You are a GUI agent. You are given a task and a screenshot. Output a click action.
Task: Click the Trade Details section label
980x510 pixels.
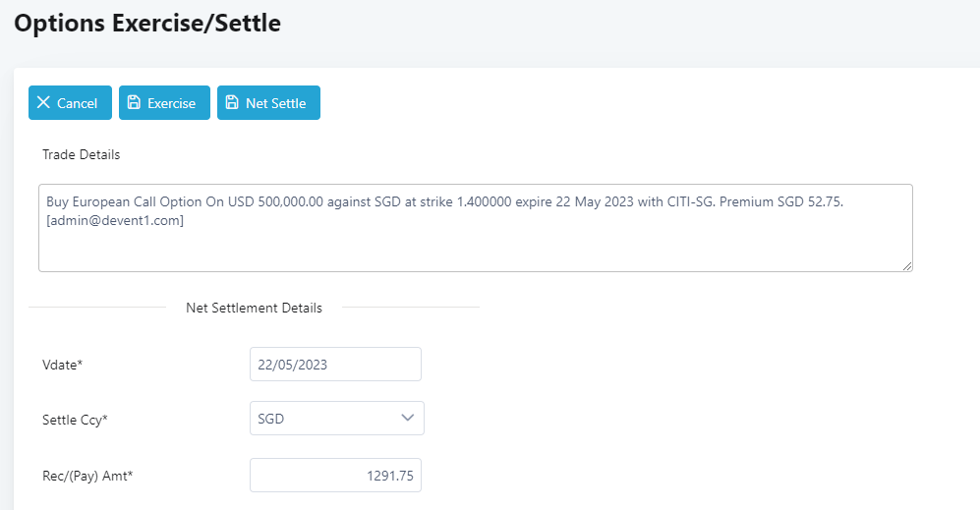coord(81,154)
